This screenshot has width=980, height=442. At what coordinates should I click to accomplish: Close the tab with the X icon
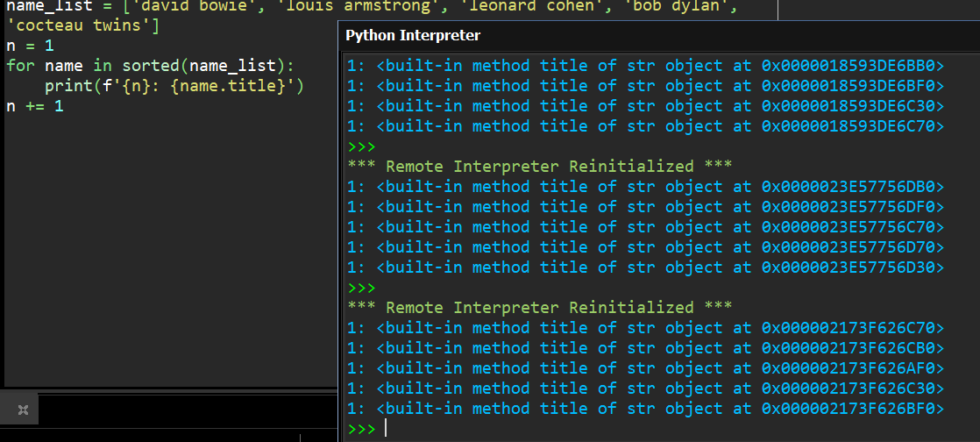click(x=23, y=410)
